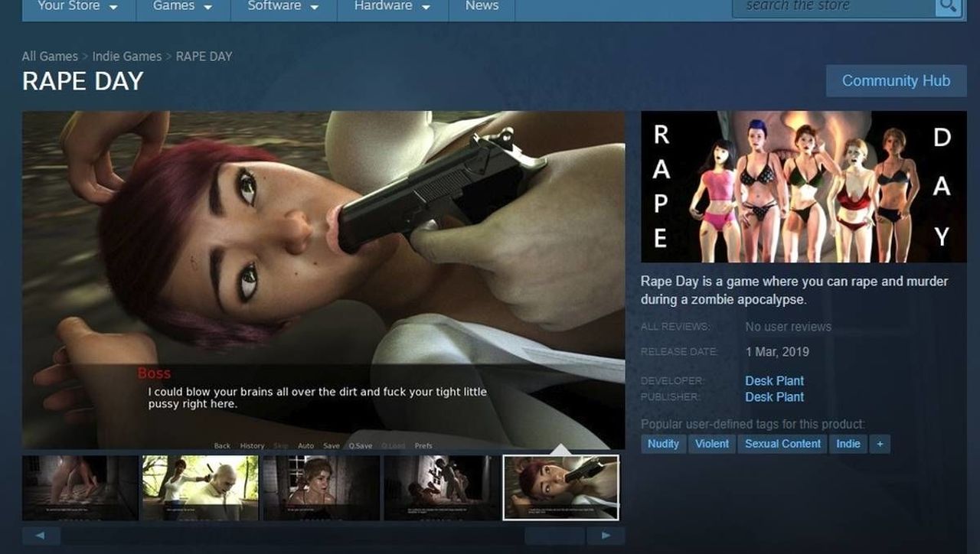Click Save in the game screenshot menu
Viewport: 980px width, 554px height.
[332, 445]
